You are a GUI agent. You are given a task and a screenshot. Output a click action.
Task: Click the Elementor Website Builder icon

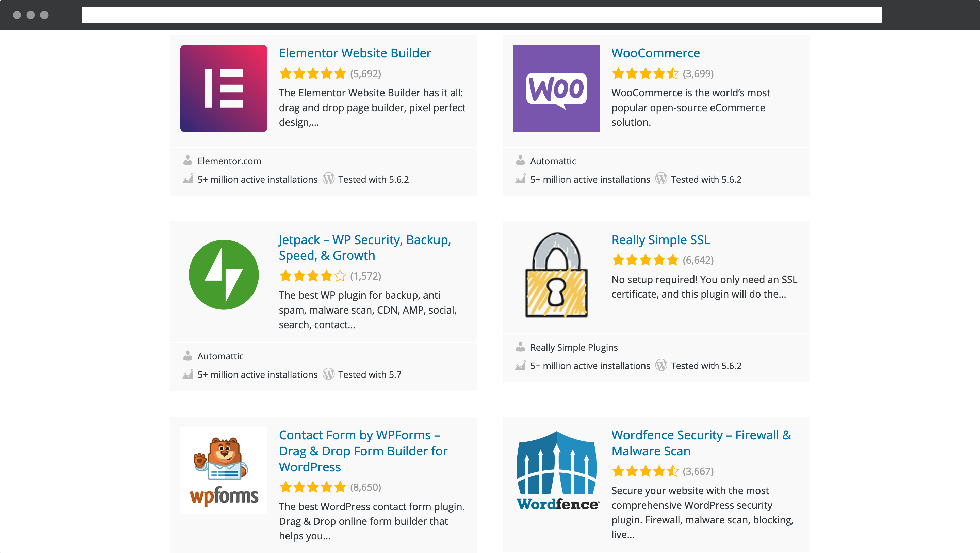coord(224,88)
